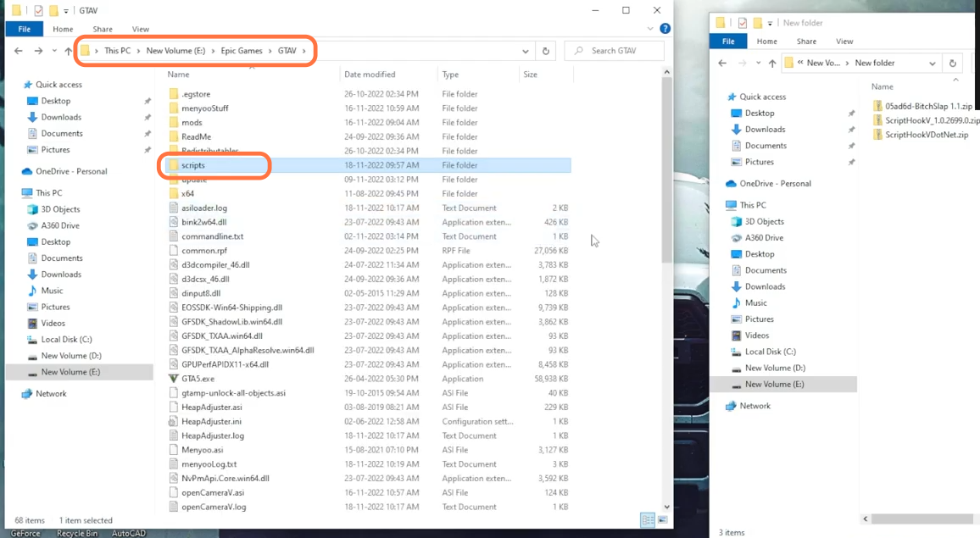Open recent locations dropdown in New folder window
This screenshot has height=538, width=980.
coord(758,63)
